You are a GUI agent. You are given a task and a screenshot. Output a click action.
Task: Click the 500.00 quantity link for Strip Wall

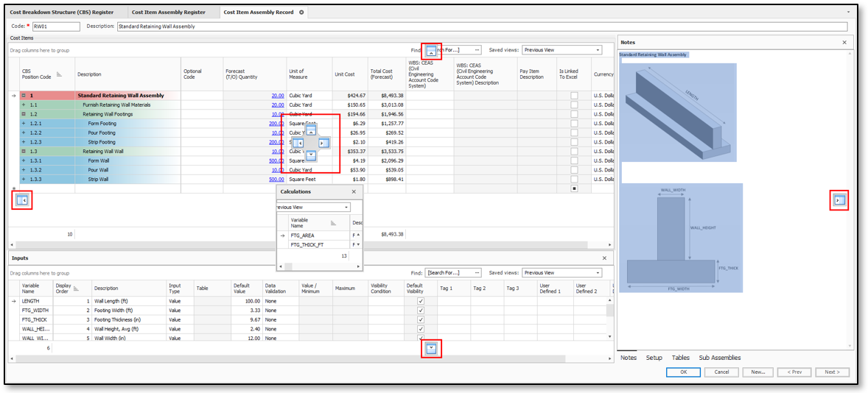276,179
